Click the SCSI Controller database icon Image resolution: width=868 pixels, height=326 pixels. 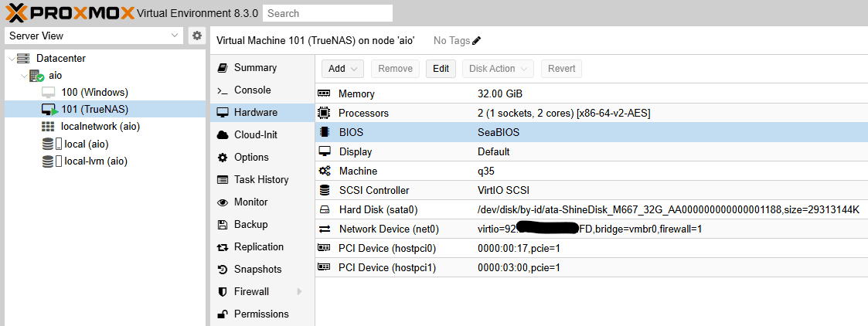(325, 190)
